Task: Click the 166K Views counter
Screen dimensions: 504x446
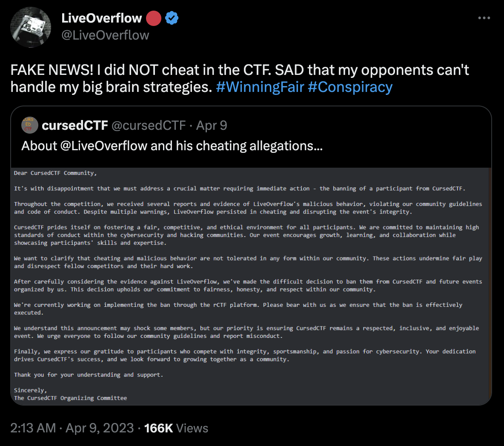Action: [176, 428]
